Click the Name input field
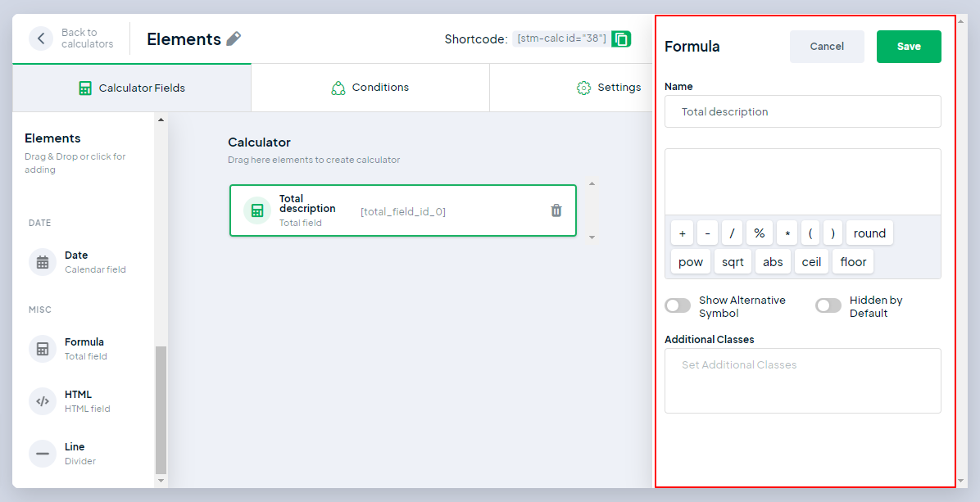 [x=802, y=111]
